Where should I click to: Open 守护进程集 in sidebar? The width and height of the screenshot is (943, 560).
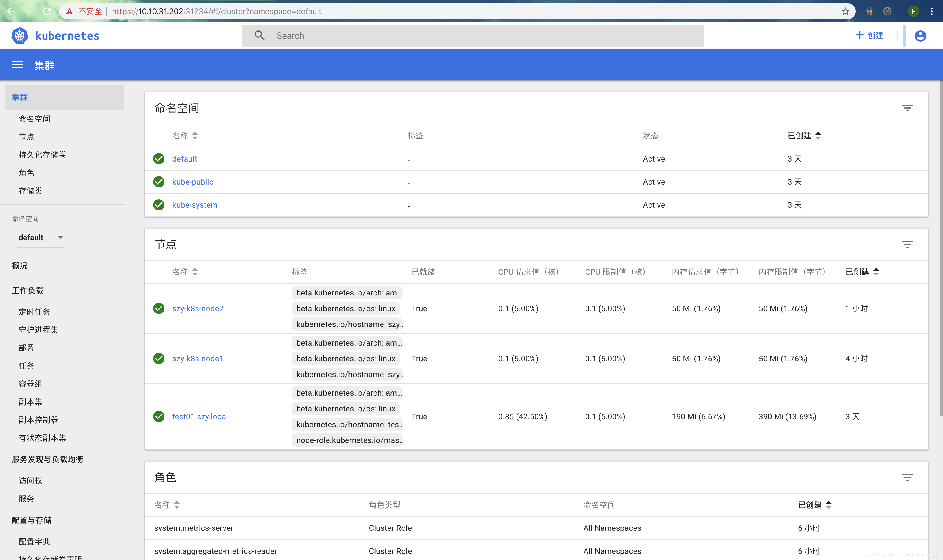coord(39,330)
